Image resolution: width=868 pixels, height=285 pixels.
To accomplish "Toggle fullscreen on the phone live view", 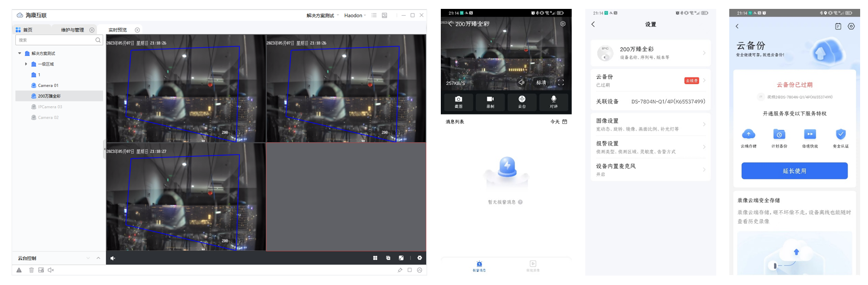I will [x=561, y=82].
